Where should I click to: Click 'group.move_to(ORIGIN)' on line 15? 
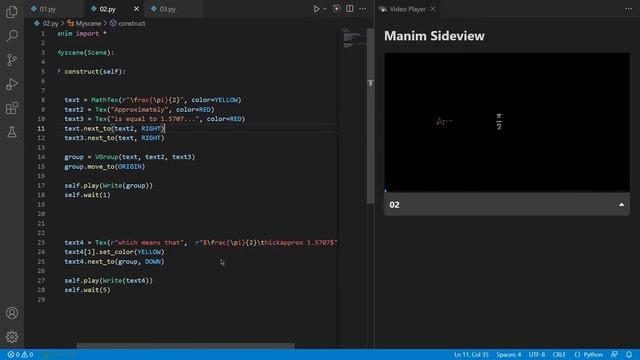pyautogui.click(x=104, y=167)
